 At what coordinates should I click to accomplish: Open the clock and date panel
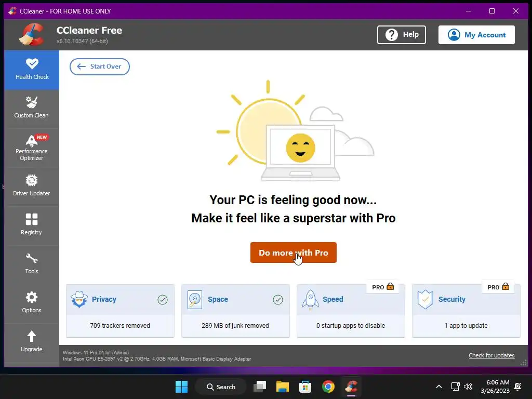pyautogui.click(x=495, y=387)
